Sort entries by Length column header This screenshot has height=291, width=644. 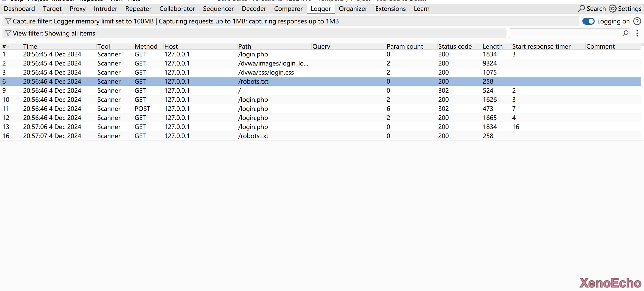pyautogui.click(x=493, y=47)
